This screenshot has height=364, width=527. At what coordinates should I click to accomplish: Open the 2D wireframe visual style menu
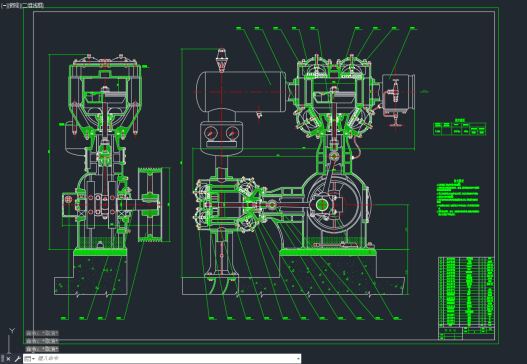(x=33, y=5)
